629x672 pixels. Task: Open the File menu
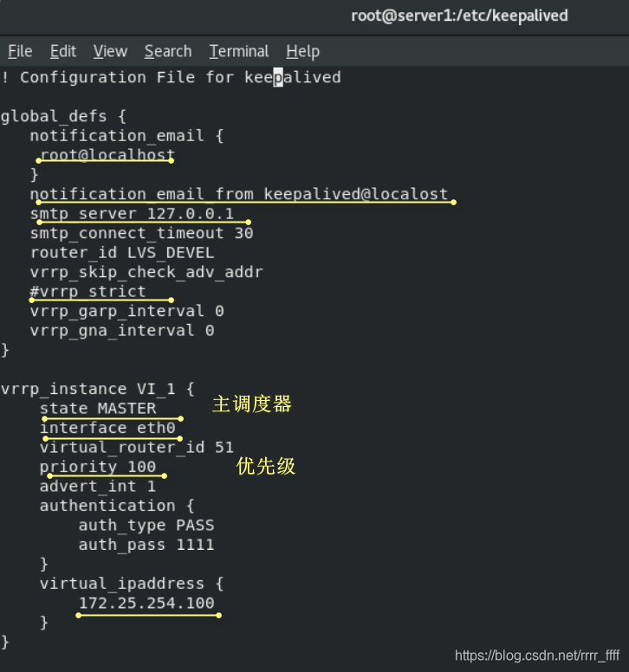[20, 51]
